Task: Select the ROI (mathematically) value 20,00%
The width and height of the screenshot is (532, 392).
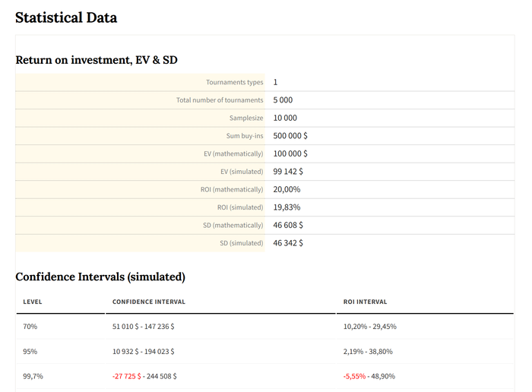Action: pos(287,189)
